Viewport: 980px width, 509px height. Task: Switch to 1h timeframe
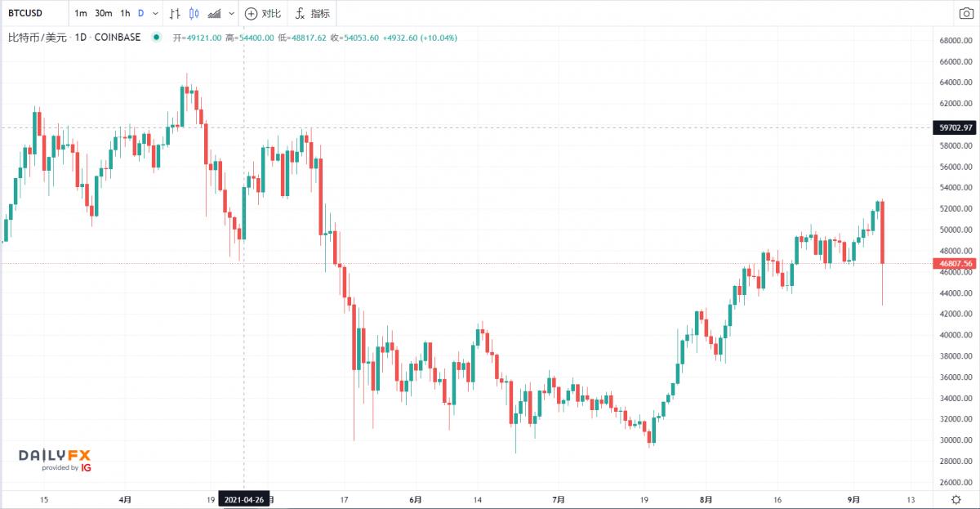(x=125, y=13)
